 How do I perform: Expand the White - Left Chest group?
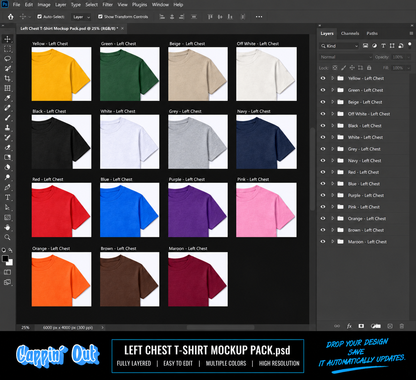(332, 137)
